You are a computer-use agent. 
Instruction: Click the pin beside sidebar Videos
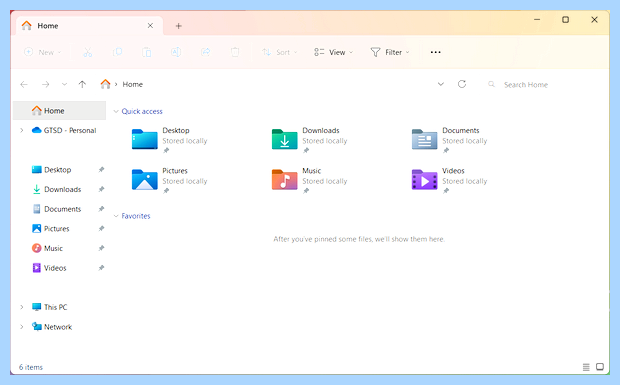click(101, 268)
